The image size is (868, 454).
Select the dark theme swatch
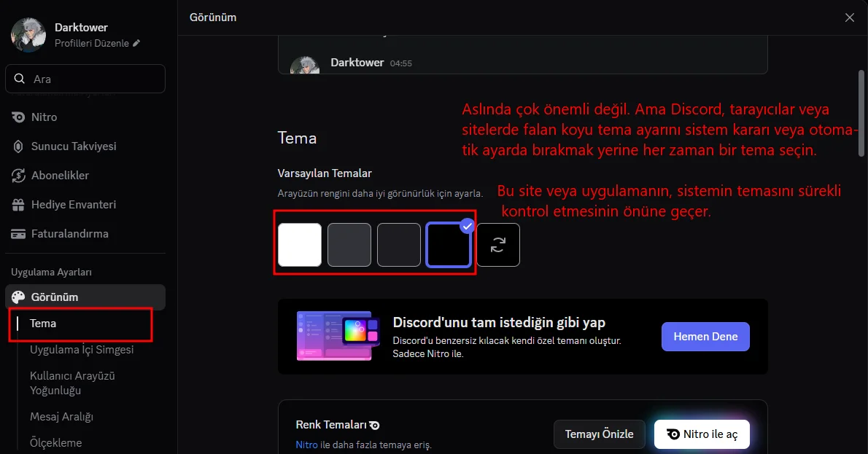coord(399,245)
